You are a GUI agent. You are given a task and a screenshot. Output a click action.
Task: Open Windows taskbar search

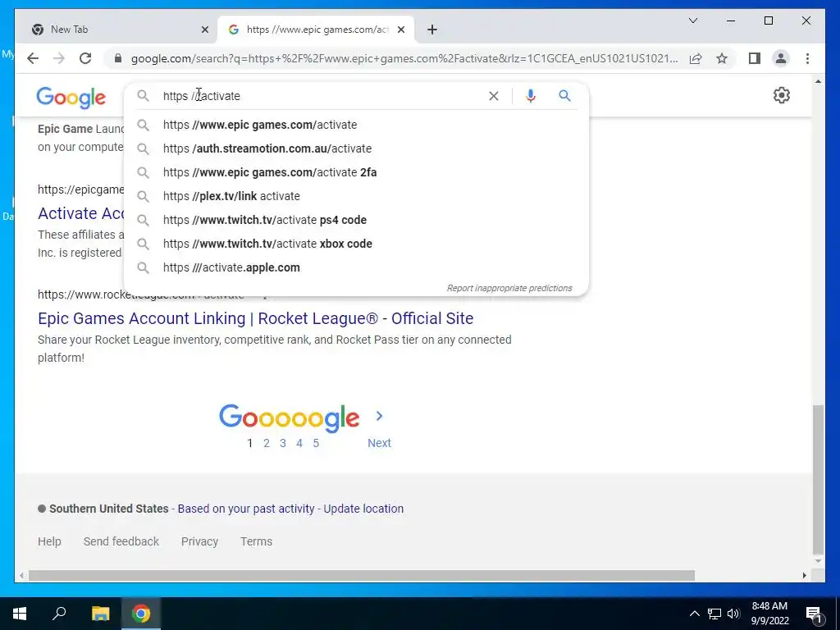pos(59,614)
